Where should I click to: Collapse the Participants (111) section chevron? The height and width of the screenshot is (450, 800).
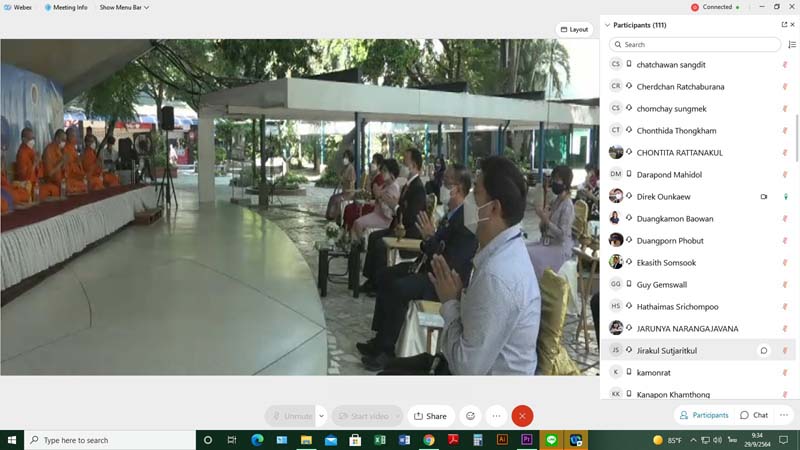tap(607, 24)
